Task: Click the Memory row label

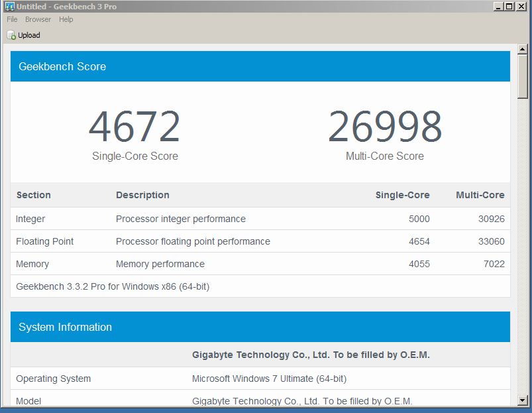Action: click(32, 264)
